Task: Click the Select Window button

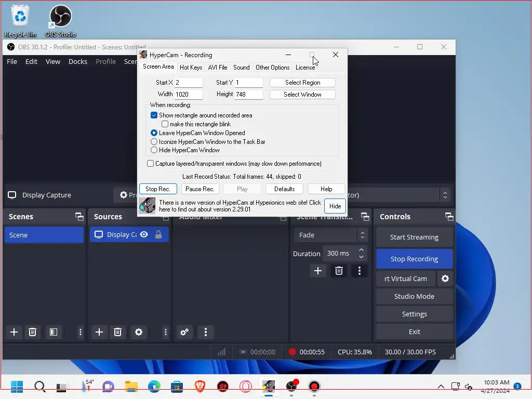Action: point(302,95)
